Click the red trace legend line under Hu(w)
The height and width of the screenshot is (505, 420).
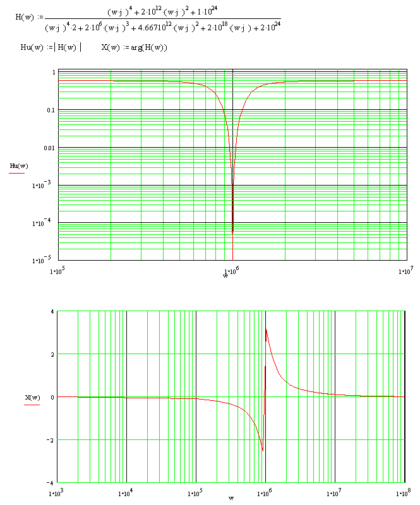click(17, 172)
